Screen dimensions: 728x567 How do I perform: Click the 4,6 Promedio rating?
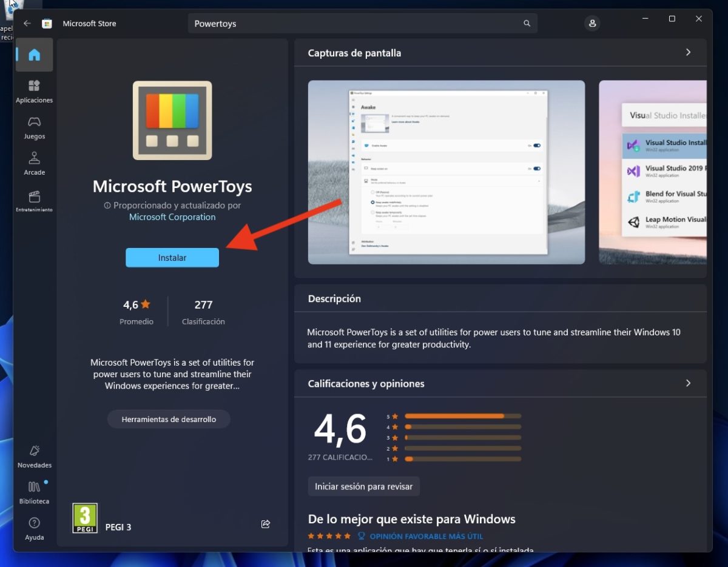point(136,312)
